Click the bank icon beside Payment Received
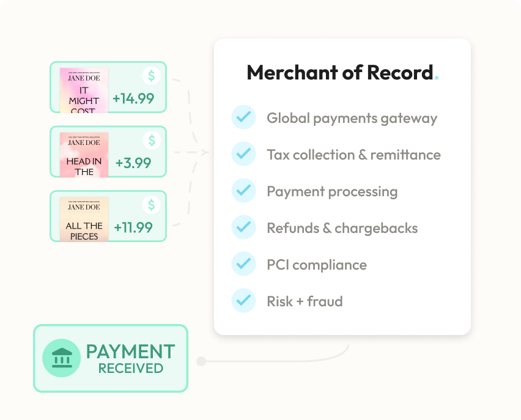Image resolution: width=521 pixels, height=420 pixels. click(61, 358)
